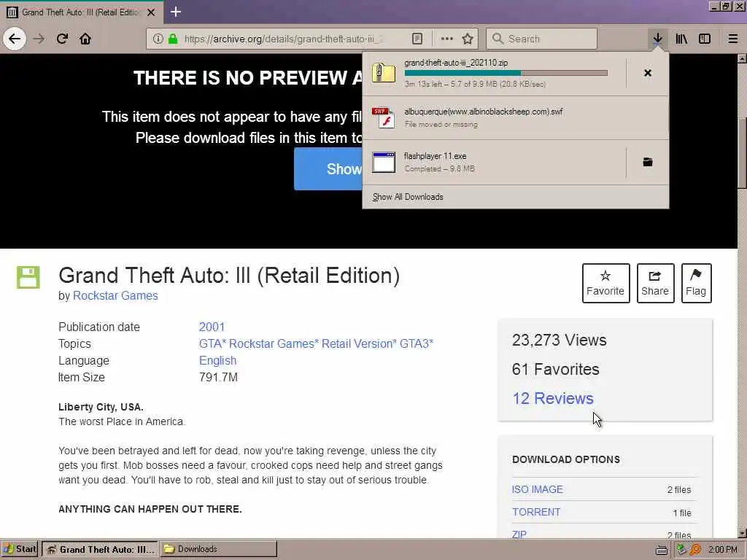Click the albuquerque swf download entry
Image resolution: width=747 pixels, height=560 pixels.
516,117
